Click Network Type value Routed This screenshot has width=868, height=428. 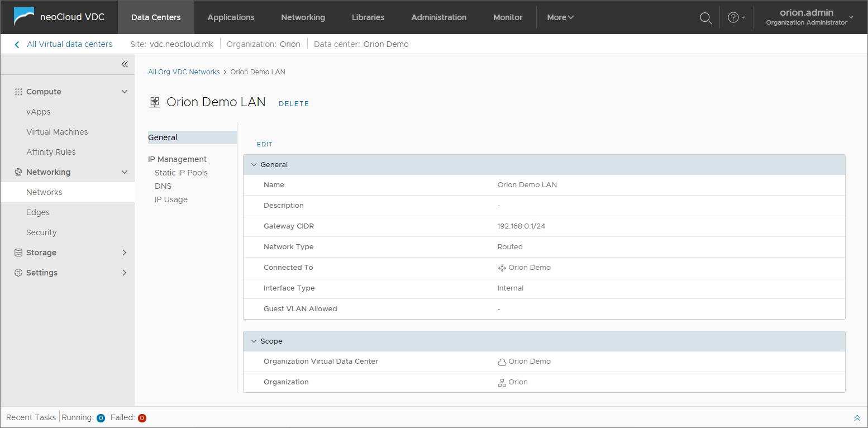pos(510,247)
